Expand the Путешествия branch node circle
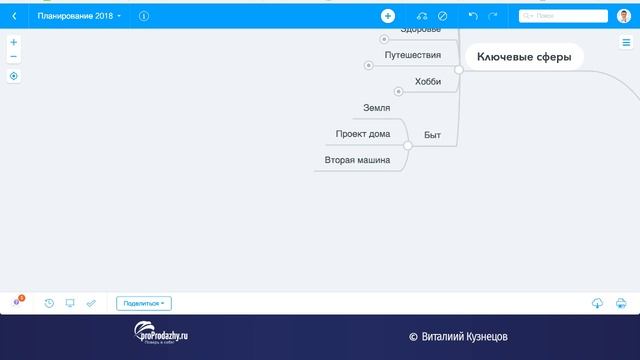The width and height of the screenshot is (640, 360). click(x=369, y=65)
